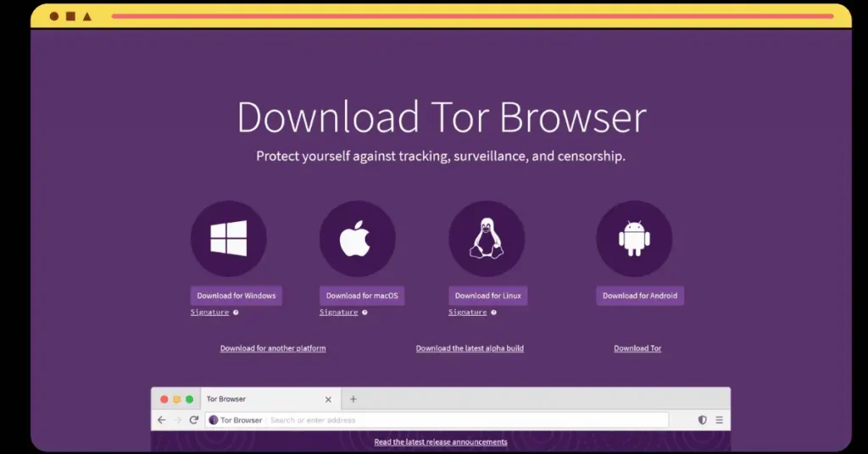Click Download for macOS button

[x=362, y=296]
